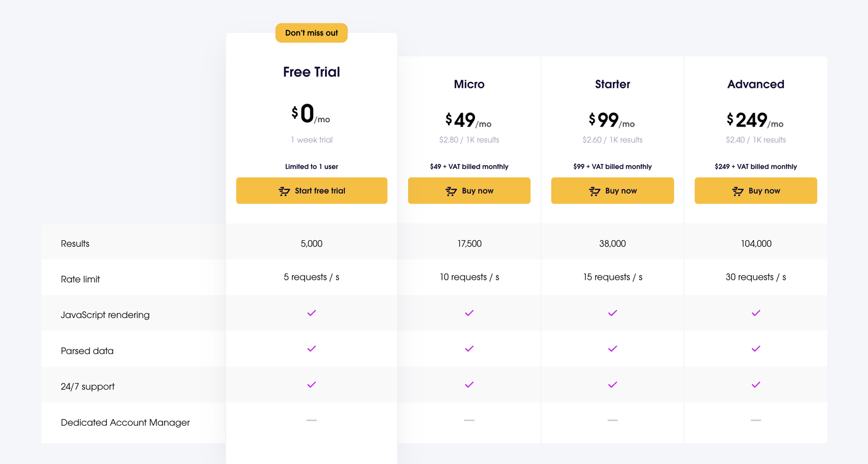Click Parsed data checkmark under Starter plan

(612, 348)
